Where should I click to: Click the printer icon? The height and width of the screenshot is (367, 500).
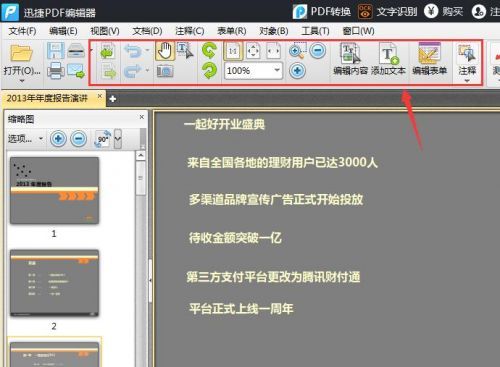(x=56, y=71)
